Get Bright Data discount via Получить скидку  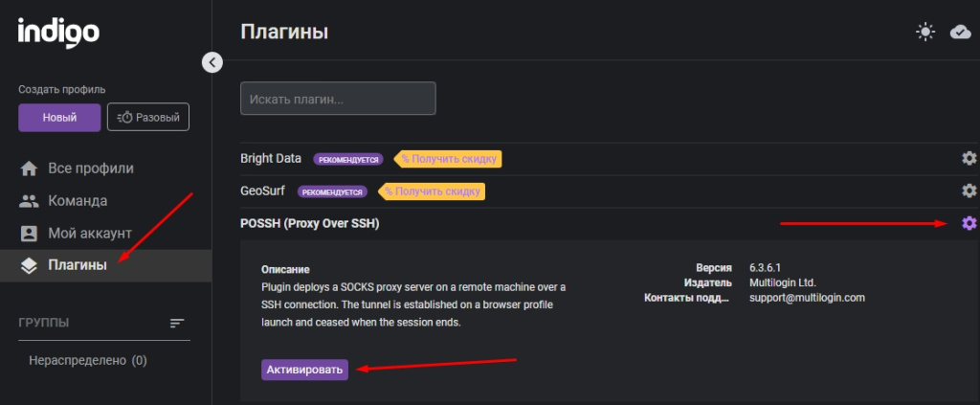pyautogui.click(x=449, y=159)
